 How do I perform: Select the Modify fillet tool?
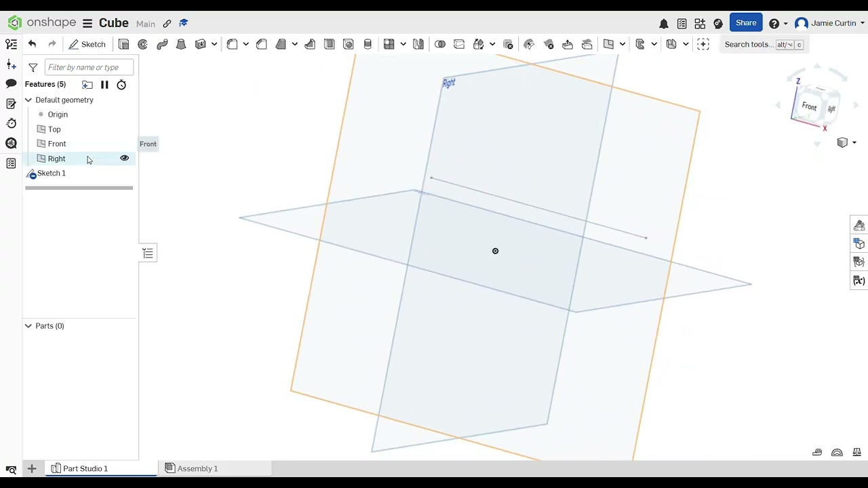530,44
